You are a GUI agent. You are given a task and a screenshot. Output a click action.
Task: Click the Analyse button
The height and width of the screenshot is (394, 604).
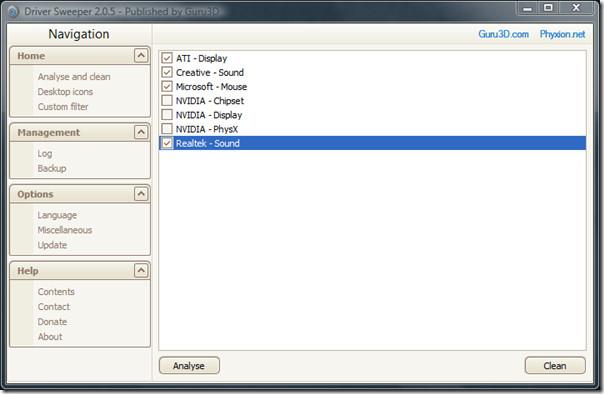pos(189,365)
